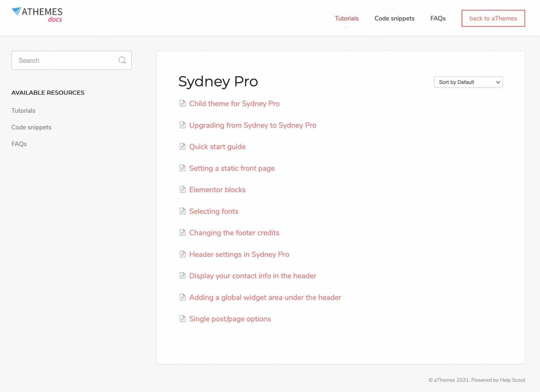The height and width of the screenshot is (392, 540).
Task: Open the FAQs link in the sidebar
Action: tap(19, 144)
